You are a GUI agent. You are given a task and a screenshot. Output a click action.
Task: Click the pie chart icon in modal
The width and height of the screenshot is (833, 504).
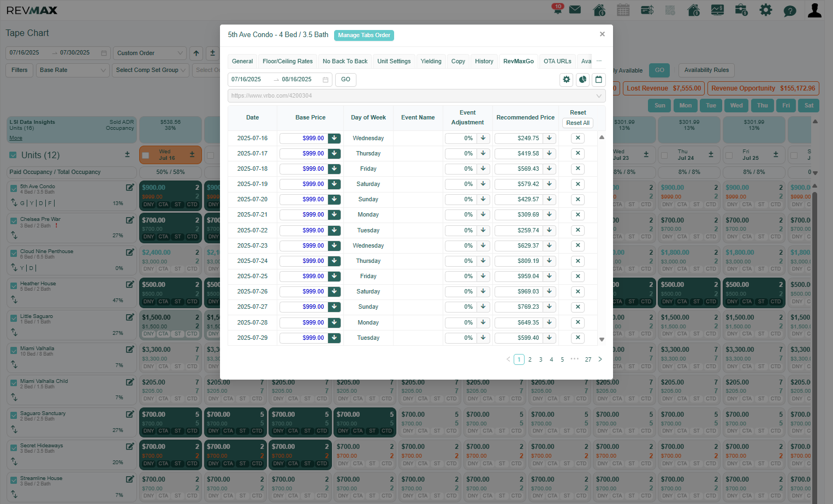(582, 80)
